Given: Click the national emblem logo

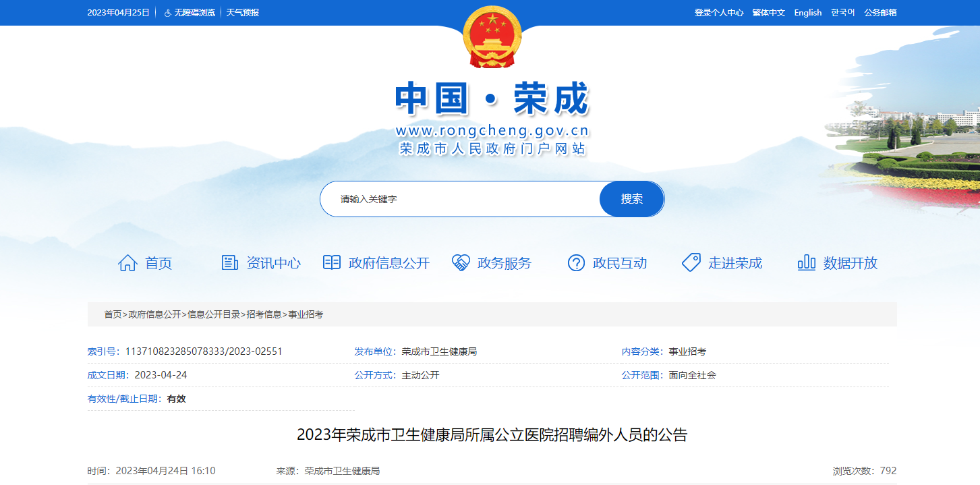Looking at the screenshot, I should pos(492,36).
